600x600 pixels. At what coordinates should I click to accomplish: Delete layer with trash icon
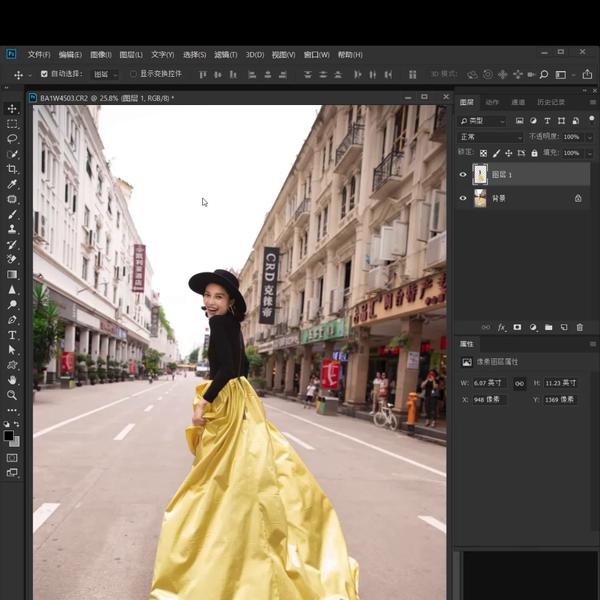(580, 328)
